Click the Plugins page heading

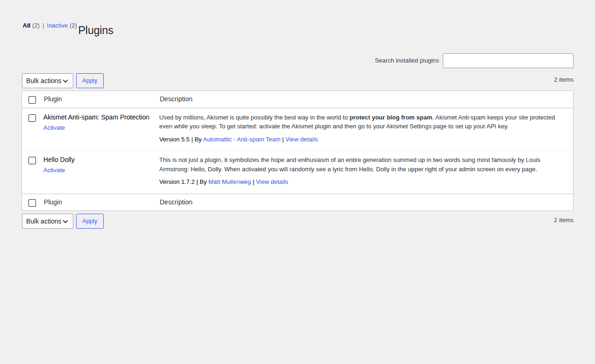[96, 30]
